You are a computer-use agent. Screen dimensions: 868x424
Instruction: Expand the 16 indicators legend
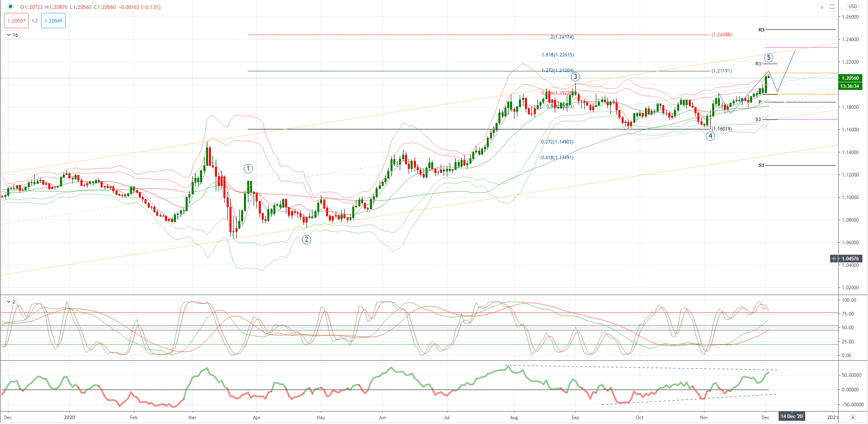click(x=12, y=35)
